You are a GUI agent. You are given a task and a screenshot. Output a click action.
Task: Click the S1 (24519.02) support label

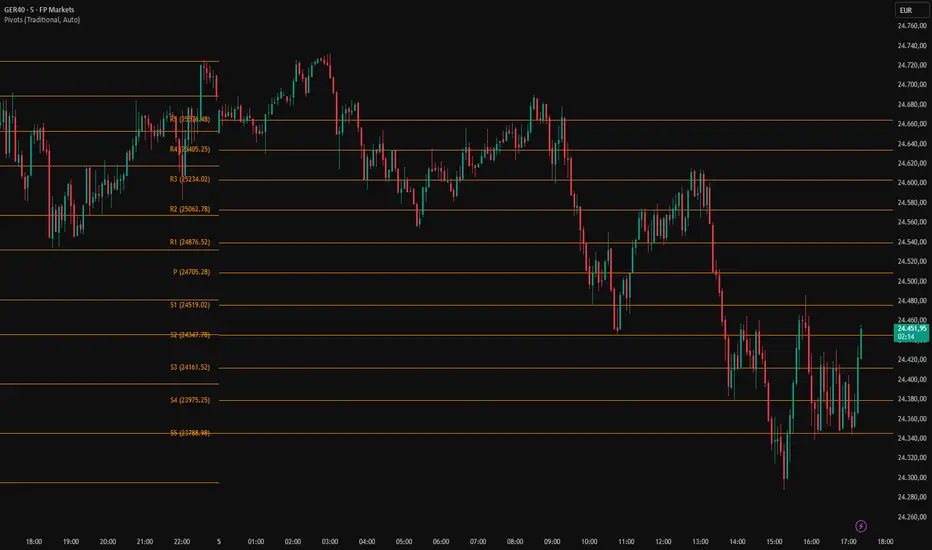point(189,304)
